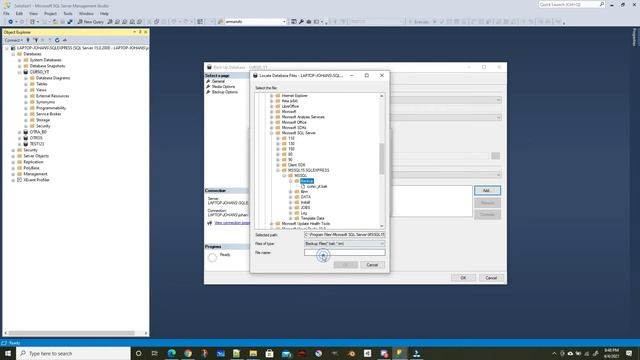The image size is (640, 360).
Task: Open the General page in Back Up Database
Action: point(218,81)
